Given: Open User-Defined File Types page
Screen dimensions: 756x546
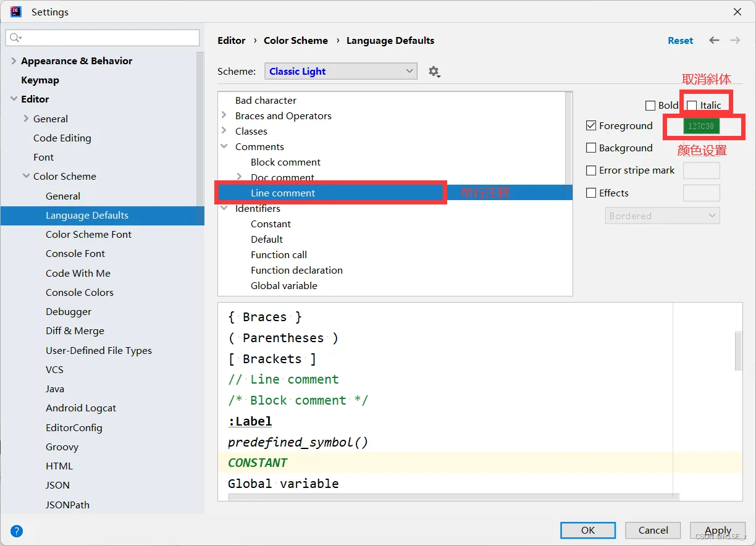Looking at the screenshot, I should 99,351.
